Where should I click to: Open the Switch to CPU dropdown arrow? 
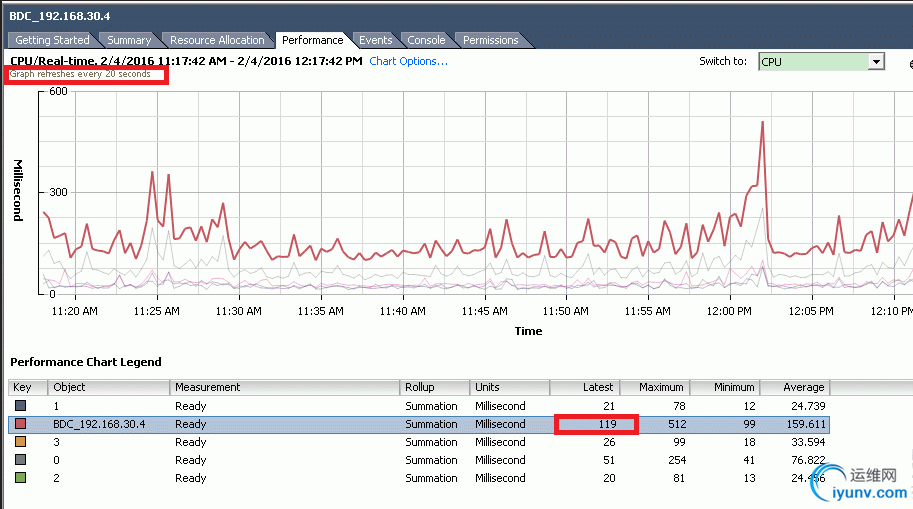[876, 62]
